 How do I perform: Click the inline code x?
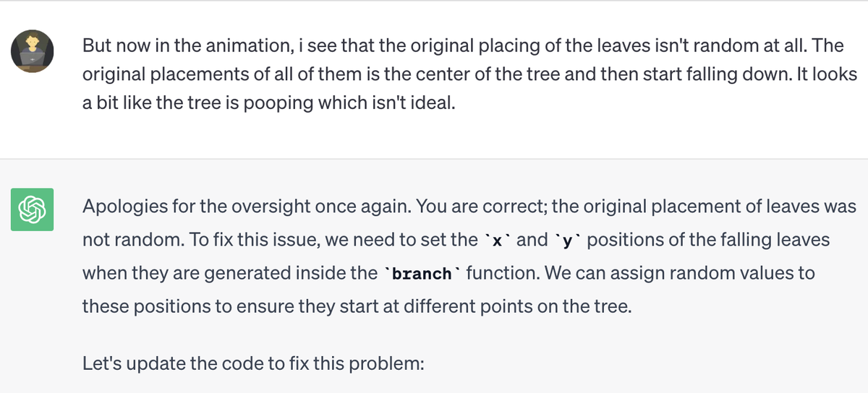[496, 240]
